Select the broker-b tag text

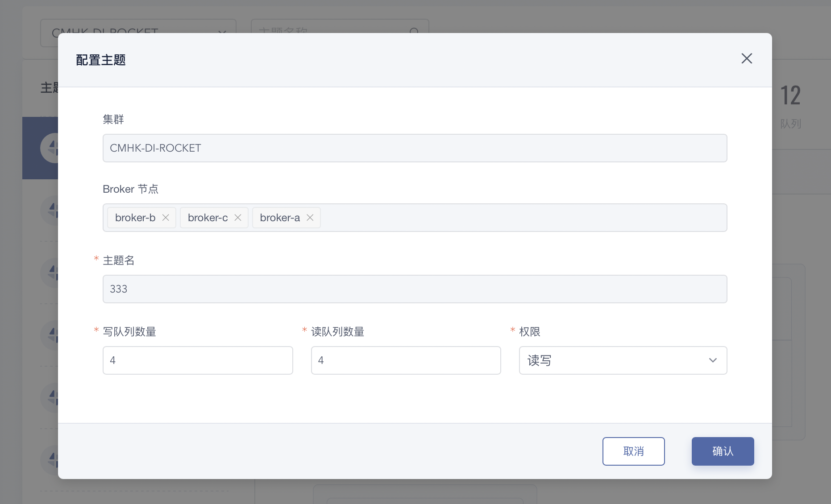pos(135,218)
